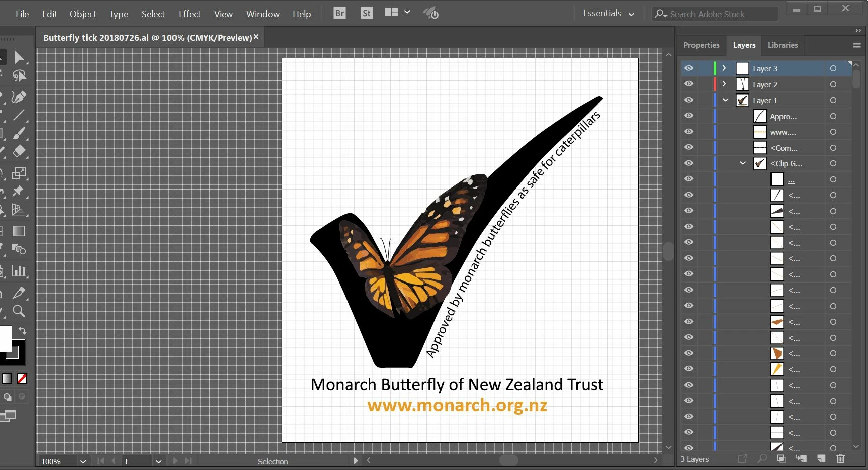Open the Essentials workspace dropdown
The width and height of the screenshot is (868, 470).
coord(609,14)
